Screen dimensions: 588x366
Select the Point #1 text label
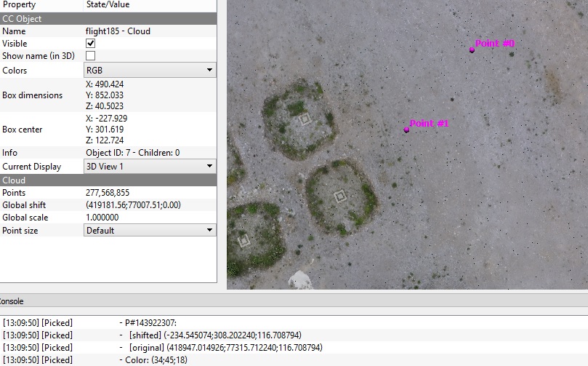430,124
